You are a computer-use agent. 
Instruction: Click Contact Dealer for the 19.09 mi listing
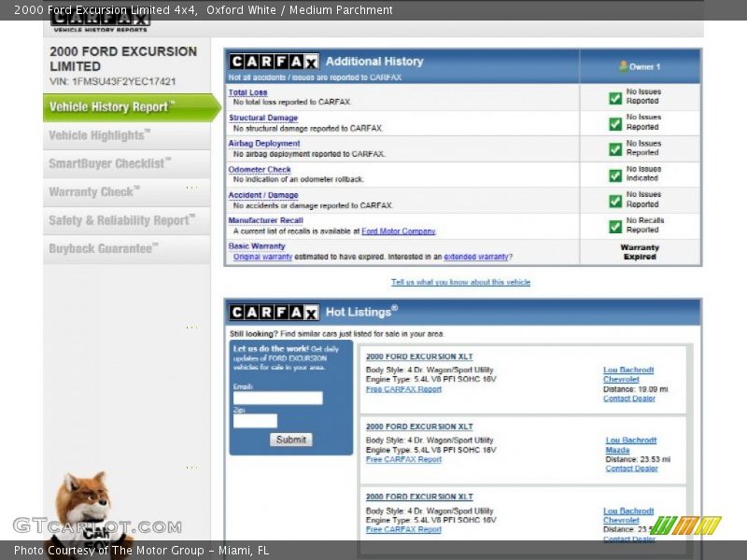click(629, 399)
